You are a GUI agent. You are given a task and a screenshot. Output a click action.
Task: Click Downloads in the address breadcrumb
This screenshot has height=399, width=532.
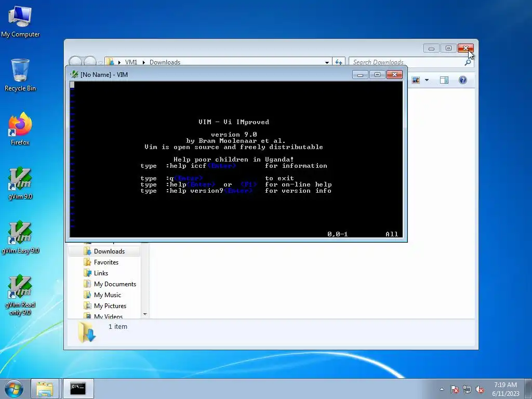point(165,62)
